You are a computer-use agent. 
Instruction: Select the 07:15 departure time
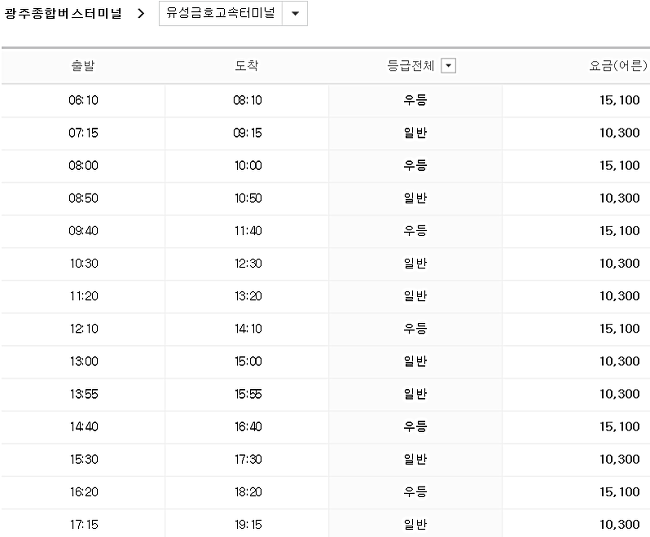tap(83, 133)
